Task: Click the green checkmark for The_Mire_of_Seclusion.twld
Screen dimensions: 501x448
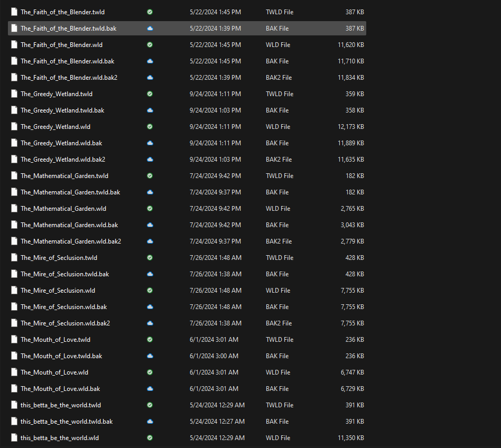Action: tap(150, 258)
